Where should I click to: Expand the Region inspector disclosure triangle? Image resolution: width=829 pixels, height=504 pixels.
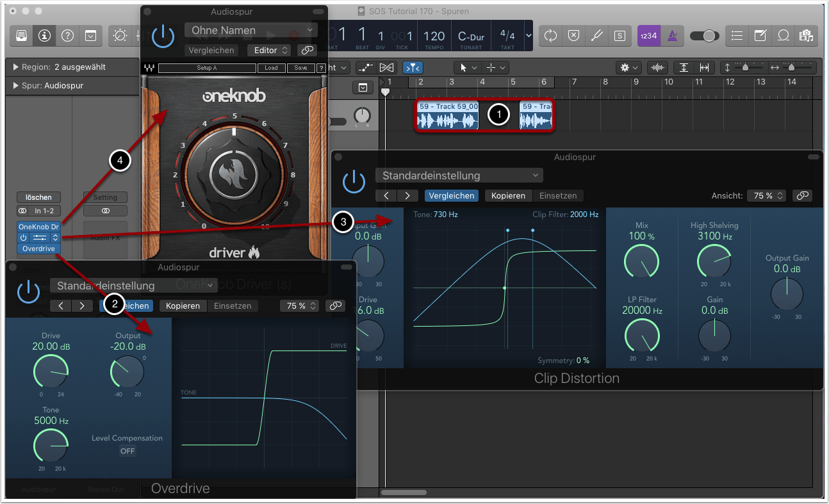tap(15, 67)
